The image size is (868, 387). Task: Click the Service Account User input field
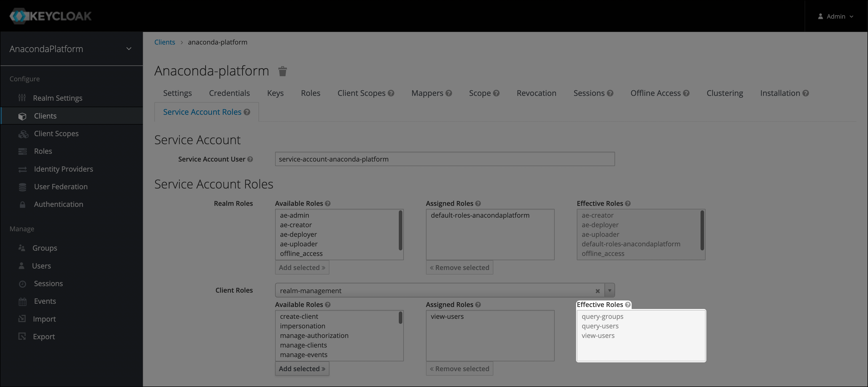pos(445,159)
